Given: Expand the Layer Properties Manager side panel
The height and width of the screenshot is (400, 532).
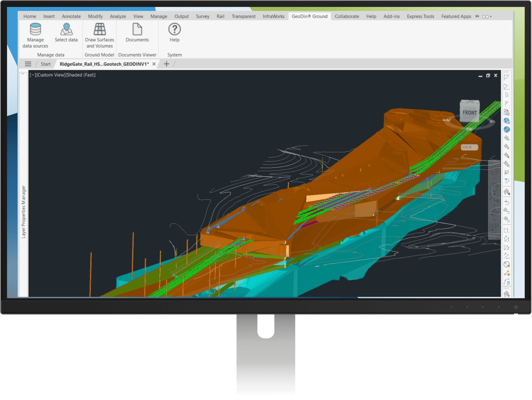Looking at the screenshot, I should coord(24,211).
